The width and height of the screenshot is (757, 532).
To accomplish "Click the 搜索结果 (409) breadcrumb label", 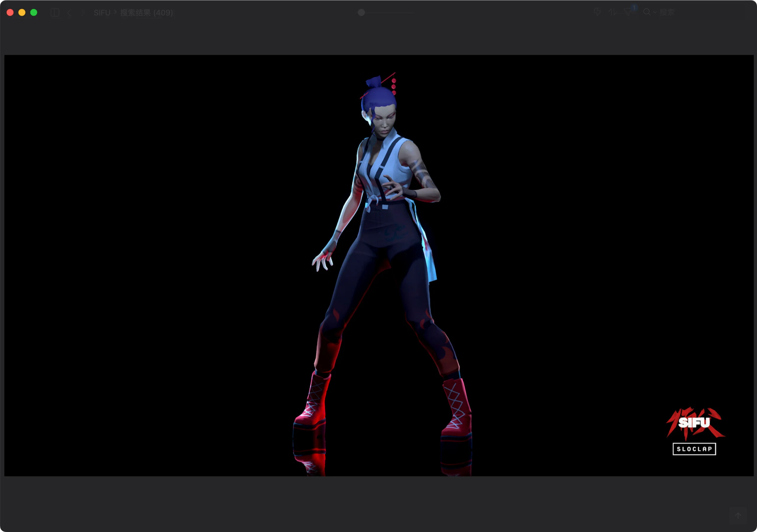I will (146, 12).
